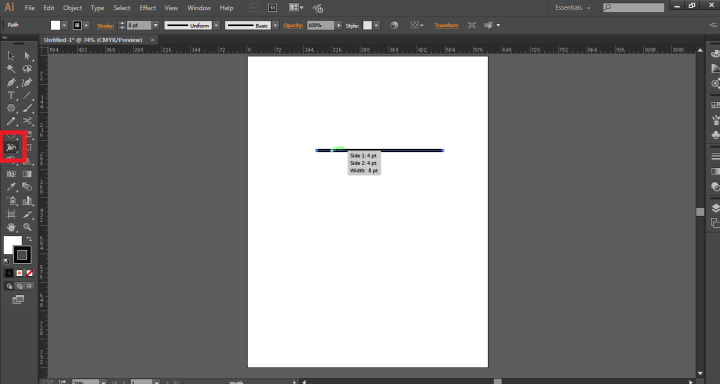Select the Polygon shape tool
This screenshot has height=384, width=720.
11,108
